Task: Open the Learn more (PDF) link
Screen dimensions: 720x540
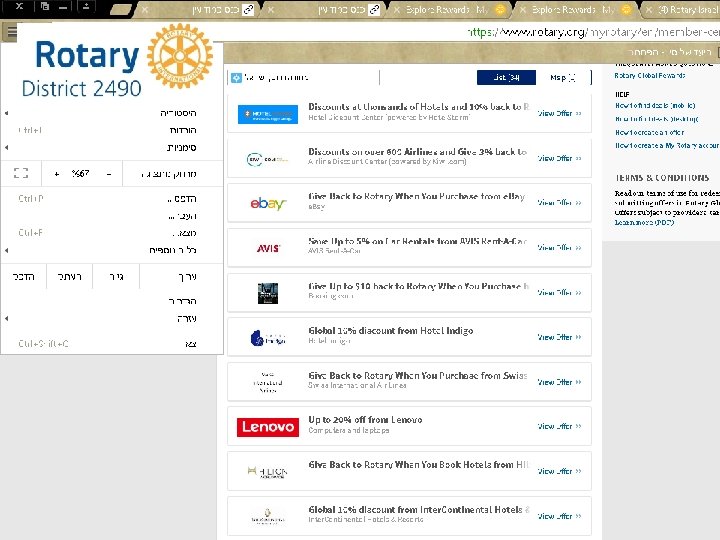Action: (644, 222)
